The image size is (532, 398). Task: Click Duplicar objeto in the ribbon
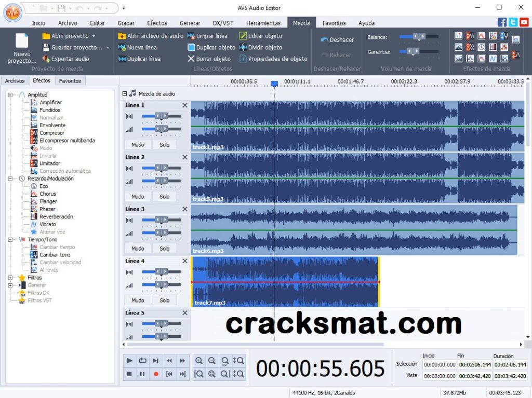coord(211,47)
